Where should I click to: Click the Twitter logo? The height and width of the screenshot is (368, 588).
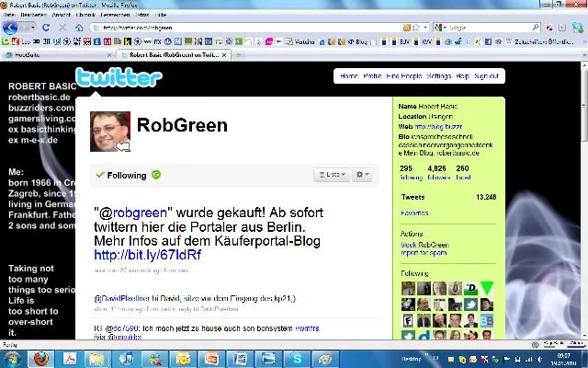[x=119, y=77]
